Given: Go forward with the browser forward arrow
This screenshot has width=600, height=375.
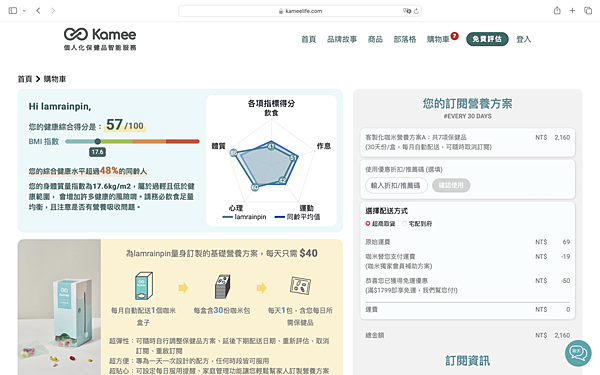Looking at the screenshot, I should 53,11.
